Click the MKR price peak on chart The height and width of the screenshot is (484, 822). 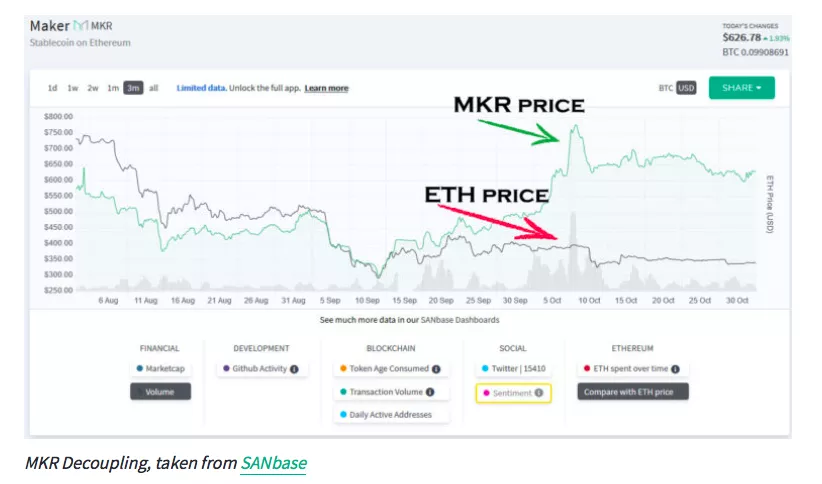coord(575,126)
